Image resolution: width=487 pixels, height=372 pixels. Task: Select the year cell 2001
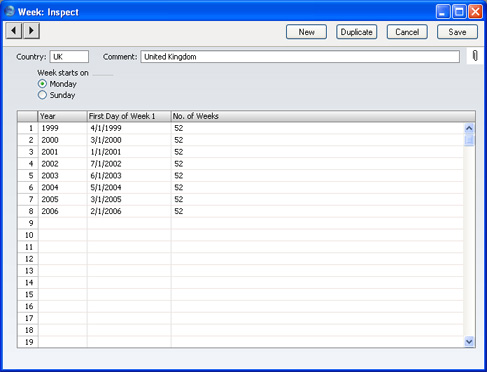point(63,152)
